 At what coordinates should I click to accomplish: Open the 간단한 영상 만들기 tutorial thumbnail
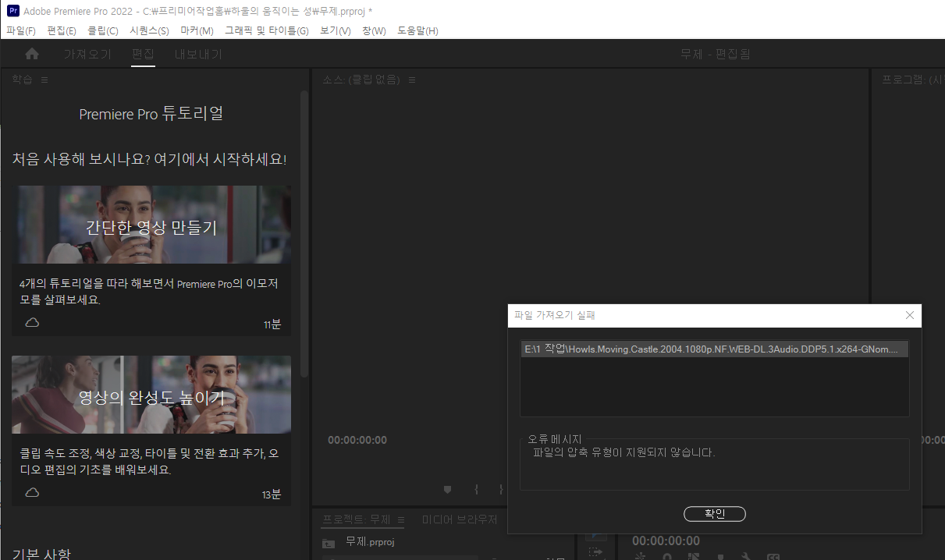[x=151, y=225]
